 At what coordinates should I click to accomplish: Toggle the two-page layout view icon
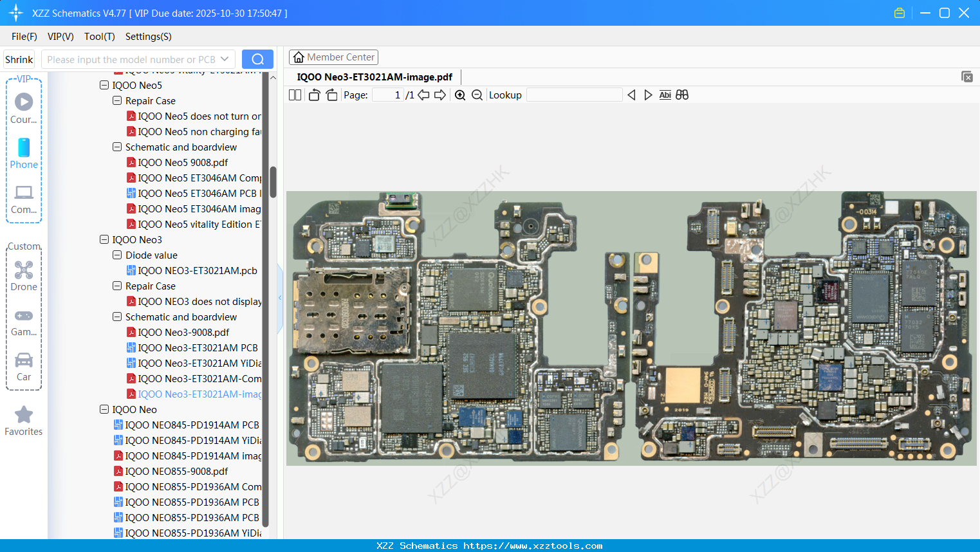295,95
